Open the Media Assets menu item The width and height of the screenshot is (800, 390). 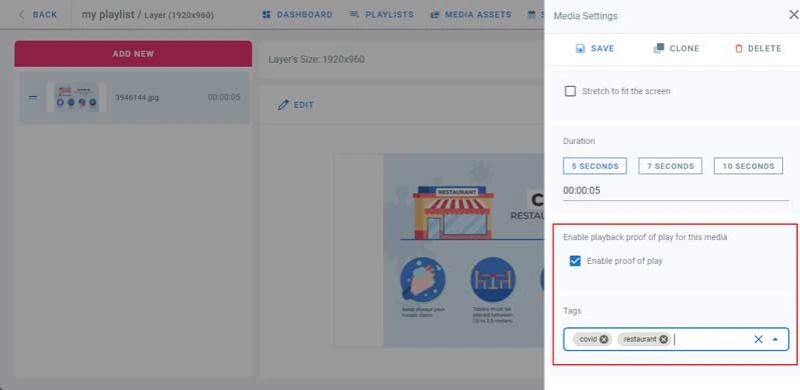click(x=471, y=15)
